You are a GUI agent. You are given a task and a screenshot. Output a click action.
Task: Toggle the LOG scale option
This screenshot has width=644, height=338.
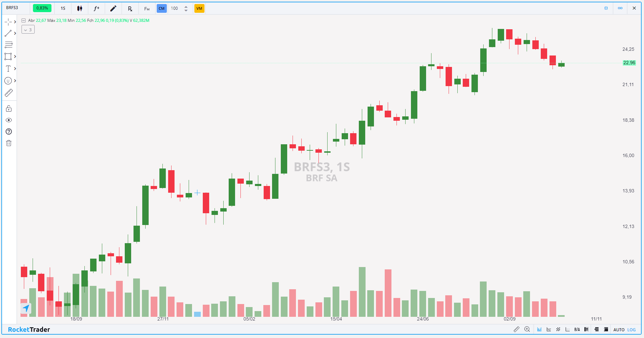coord(632,330)
